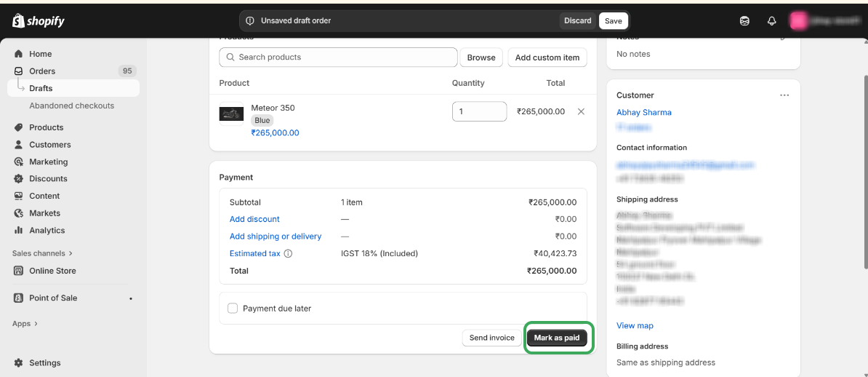Expand the Apps section in sidebar
The height and width of the screenshot is (377, 868).
25,324
